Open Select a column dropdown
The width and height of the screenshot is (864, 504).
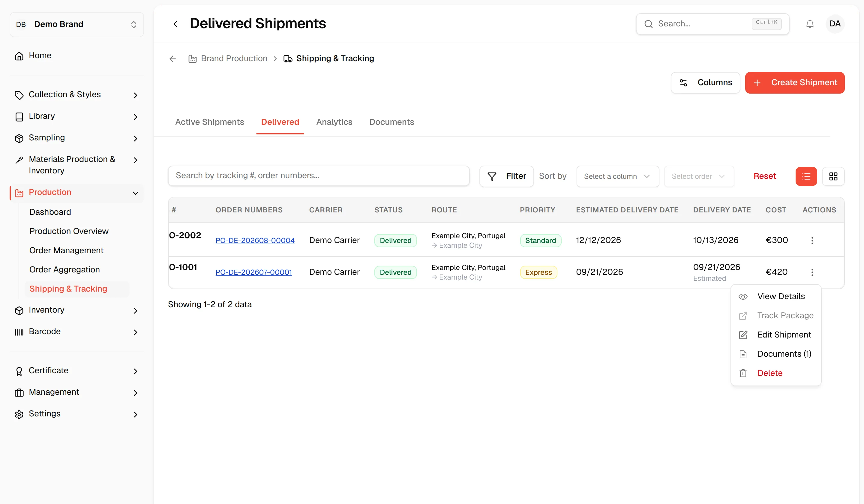[617, 176]
